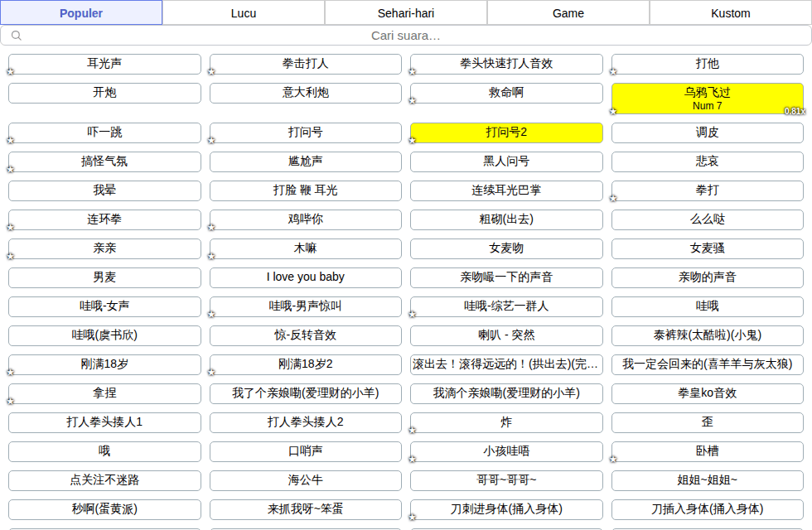This screenshot has width=812, height=530.
Task: Click the star icon on 耳光声 sound
Action: coord(10,71)
